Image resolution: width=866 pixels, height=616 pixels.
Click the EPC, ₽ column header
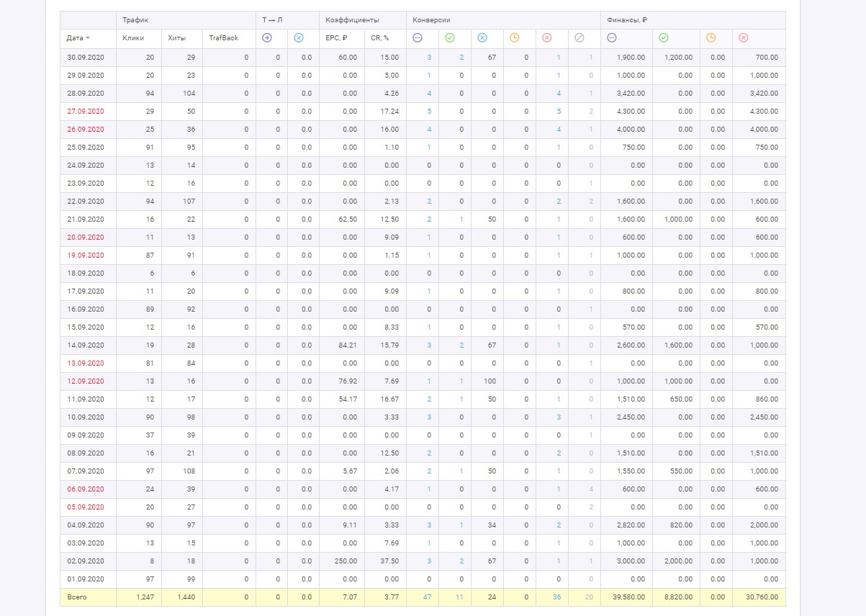(x=337, y=37)
